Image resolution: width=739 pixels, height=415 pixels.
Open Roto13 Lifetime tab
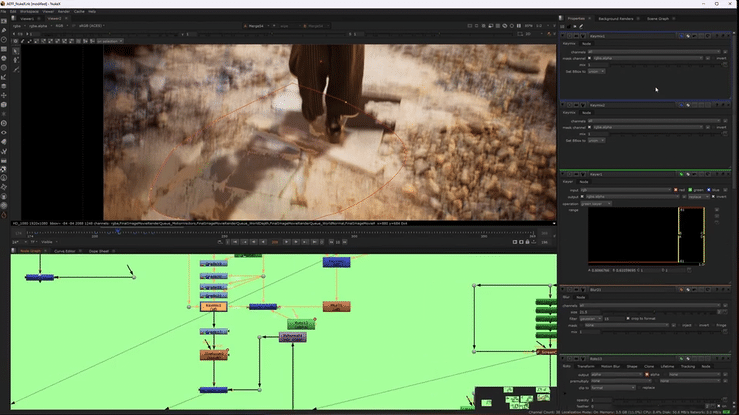(667, 366)
